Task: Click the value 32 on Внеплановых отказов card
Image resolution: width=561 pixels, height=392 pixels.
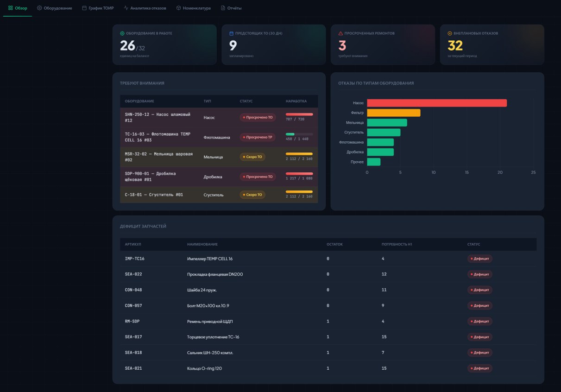Action: pos(455,46)
